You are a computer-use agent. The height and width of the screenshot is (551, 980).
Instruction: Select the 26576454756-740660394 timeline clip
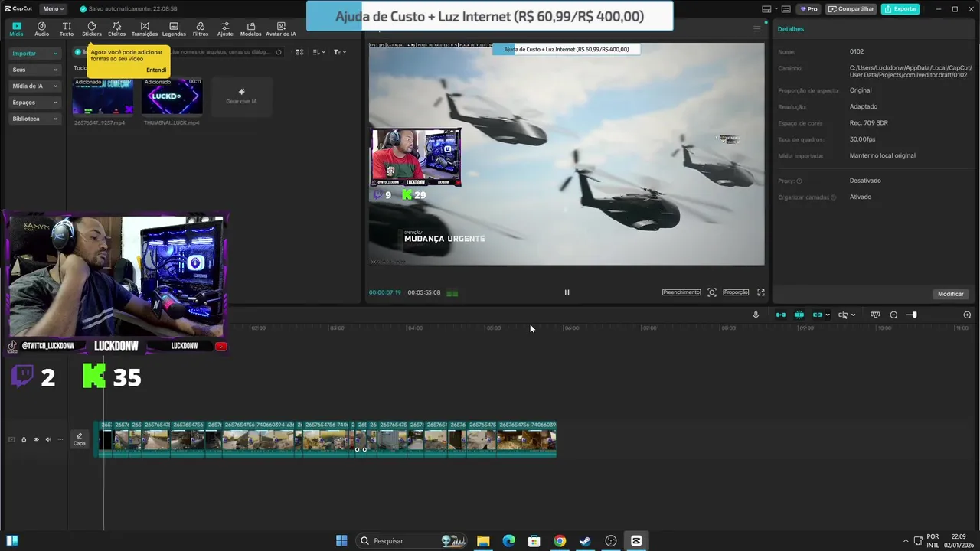257,439
